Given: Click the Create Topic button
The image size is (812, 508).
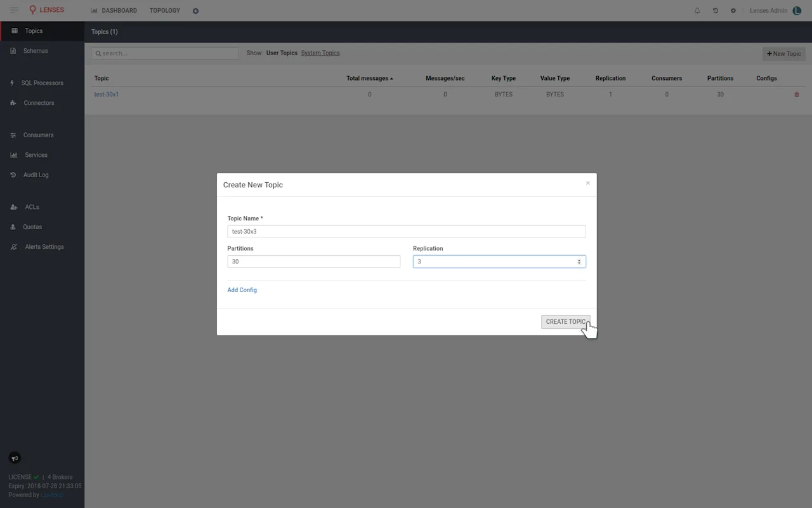Looking at the screenshot, I should click(x=566, y=322).
